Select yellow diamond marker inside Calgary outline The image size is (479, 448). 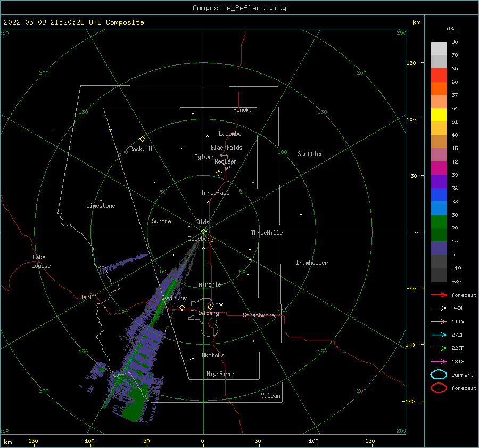(210, 307)
